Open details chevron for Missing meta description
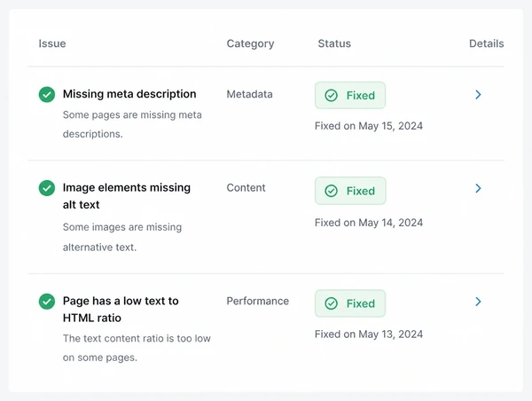Screen dimensions: 532x401 tap(478, 95)
